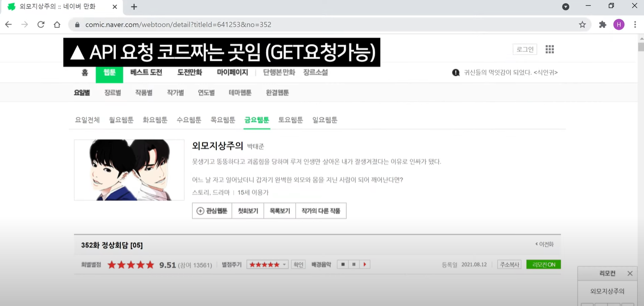The height and width of the screenshot is (306, 644).
Task: Stop the background music
Action: coord(343,264)
